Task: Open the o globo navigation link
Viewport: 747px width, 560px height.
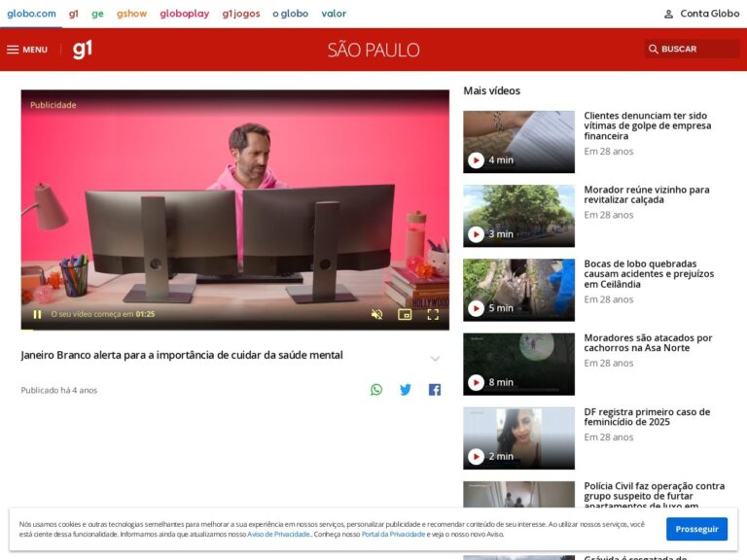Action: [291, 14]
